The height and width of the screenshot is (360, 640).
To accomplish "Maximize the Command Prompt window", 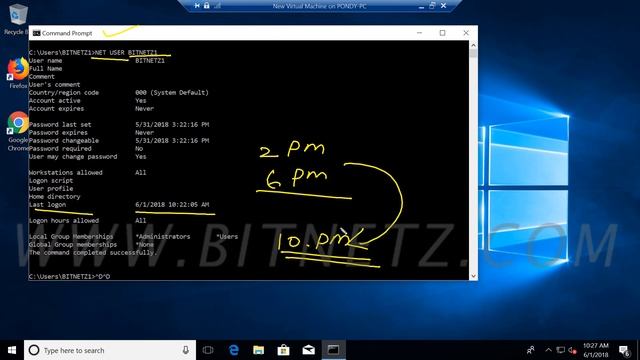I will tap(442, 33).
